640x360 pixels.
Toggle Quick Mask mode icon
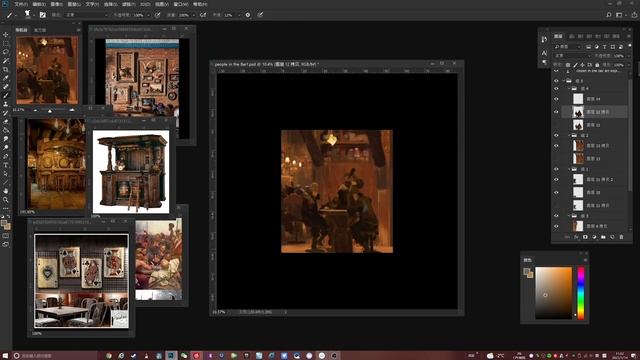[6, 236]
